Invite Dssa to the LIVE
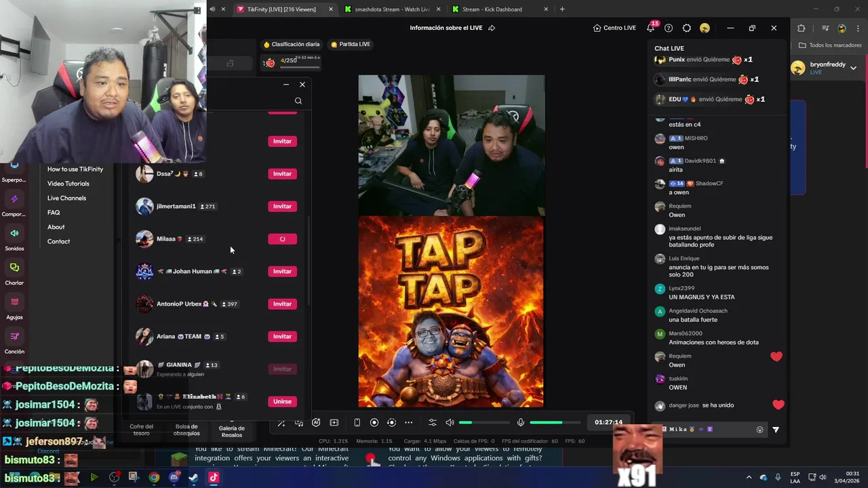The image size is (868, 488). (282, 174)
